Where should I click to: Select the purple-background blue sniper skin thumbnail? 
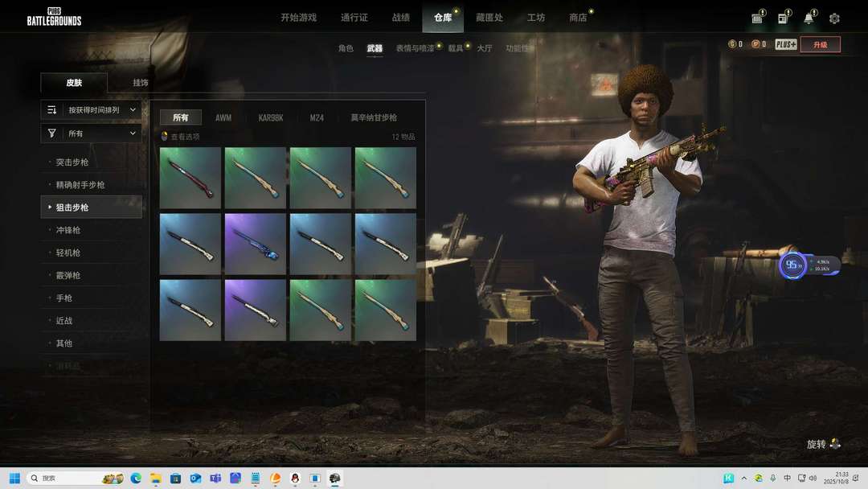(256, 244)
